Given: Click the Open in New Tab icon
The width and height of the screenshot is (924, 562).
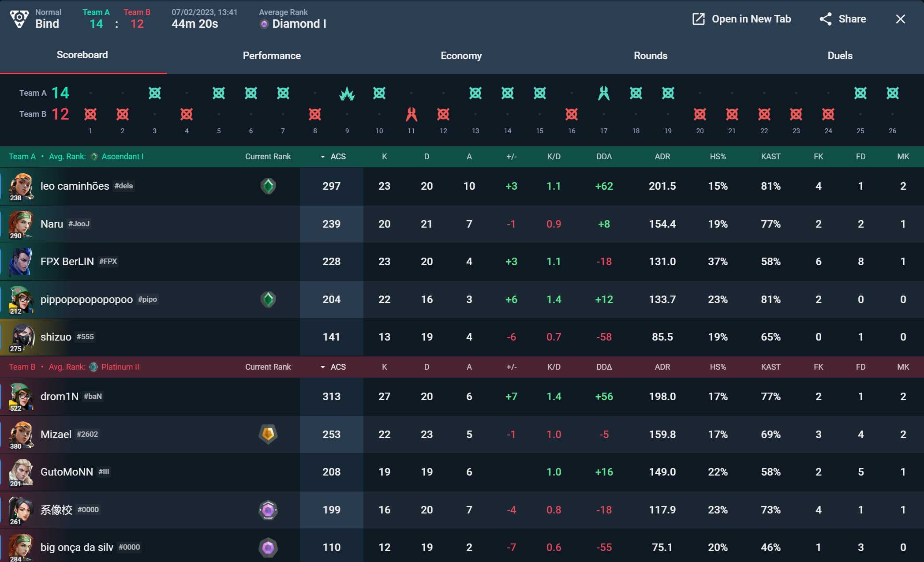Looking at the screenshot, I should 699,19.
